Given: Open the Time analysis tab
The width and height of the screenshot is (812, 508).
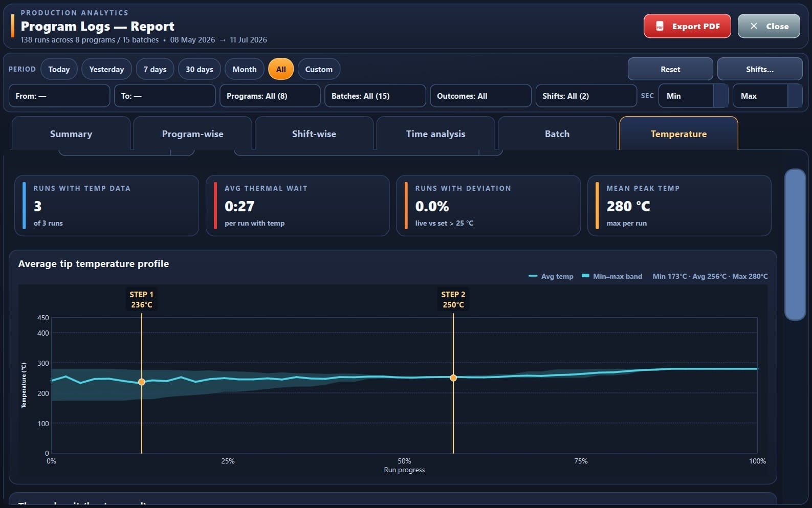Looking at the screenshot, I should 435,134.
